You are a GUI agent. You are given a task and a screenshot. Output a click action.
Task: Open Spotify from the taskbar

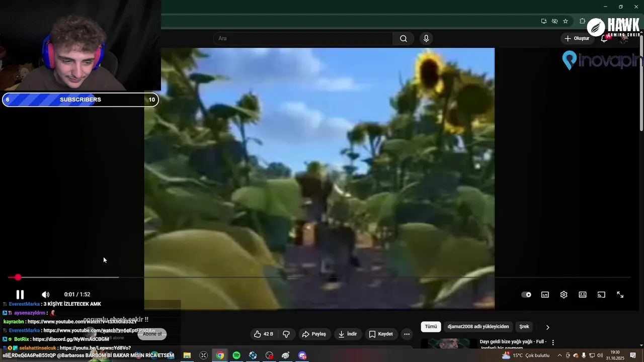[x=236, y=355]
